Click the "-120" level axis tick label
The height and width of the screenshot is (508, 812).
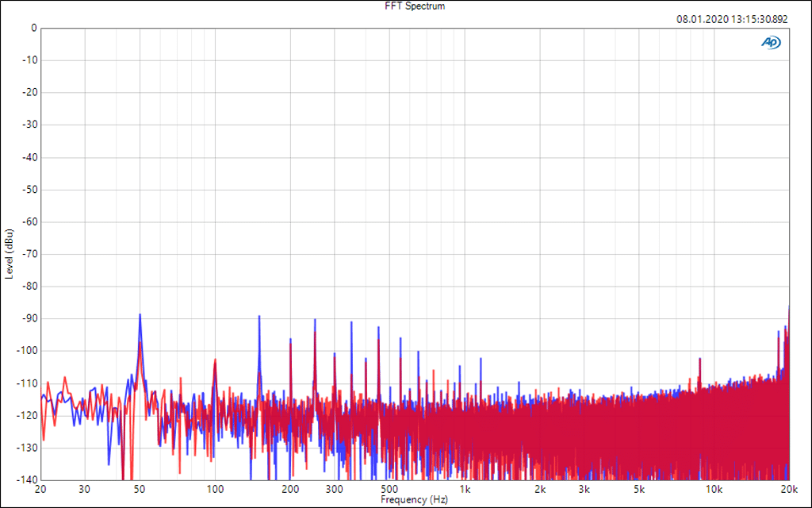(28, 415)
